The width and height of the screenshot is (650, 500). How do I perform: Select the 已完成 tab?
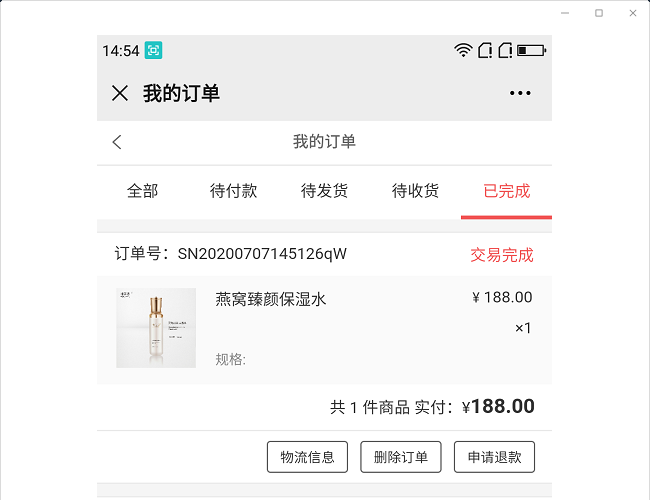[x=506, y=191]
